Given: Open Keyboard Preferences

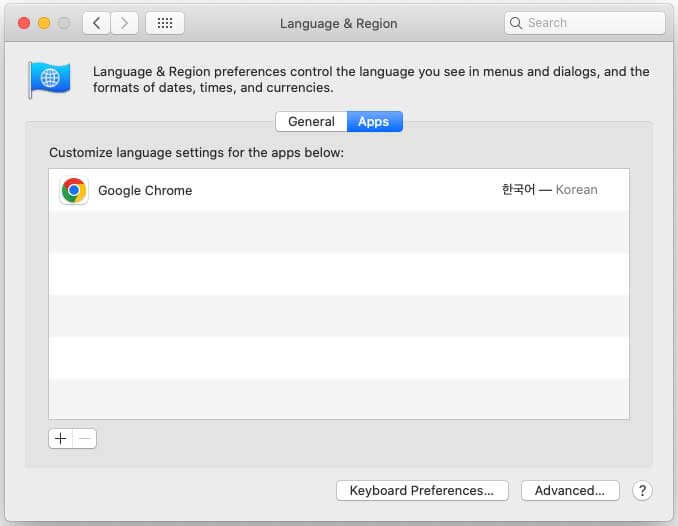Looking at the screenshot, I should click(x=422, y=491).
